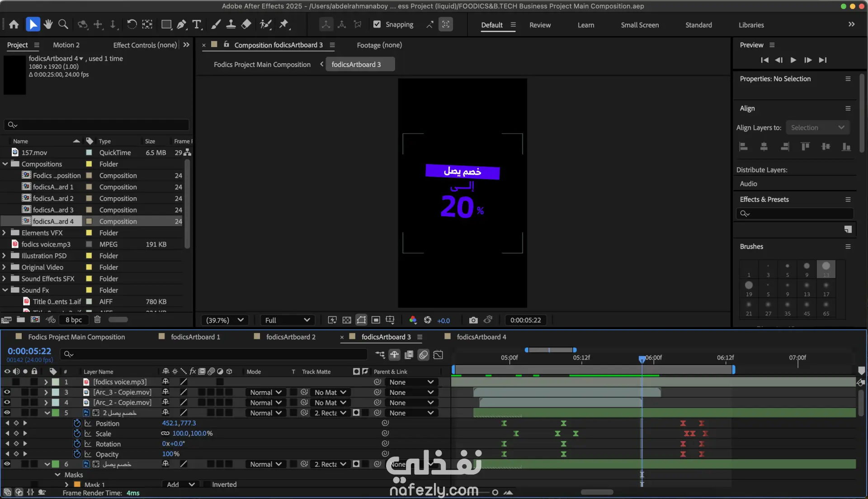Uncheck the Snapping checkbox

377,24
